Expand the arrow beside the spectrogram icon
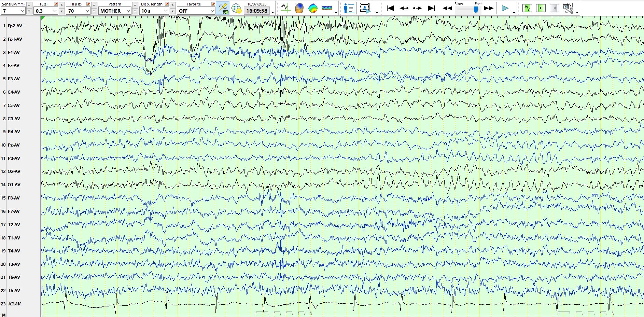 (x=336, y=13)
